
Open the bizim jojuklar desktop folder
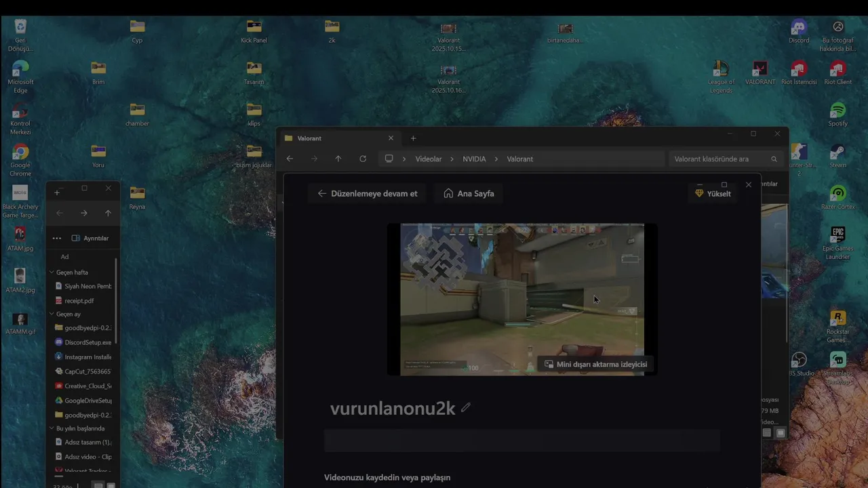coord(254,155)
